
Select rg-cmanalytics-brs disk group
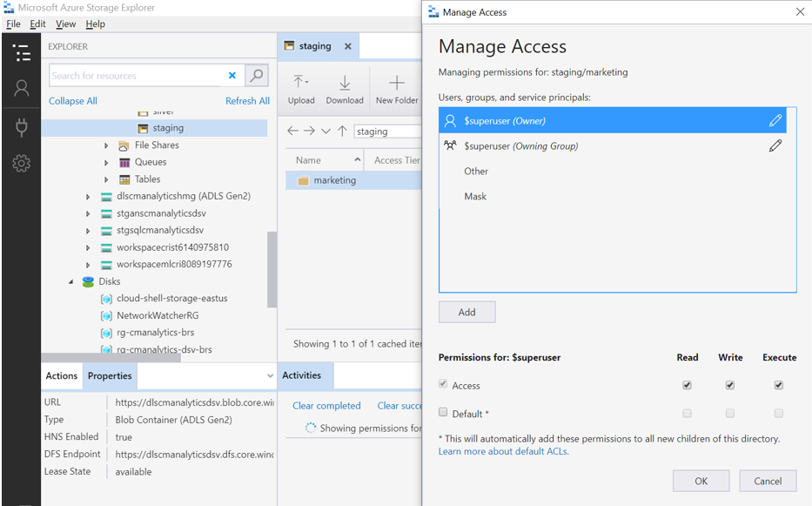[156, 333]
